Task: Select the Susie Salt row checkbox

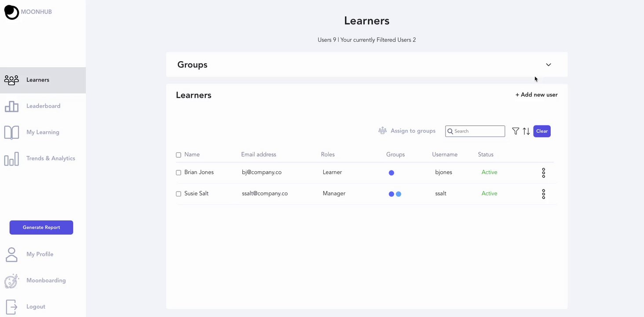Action: point(179,194)
